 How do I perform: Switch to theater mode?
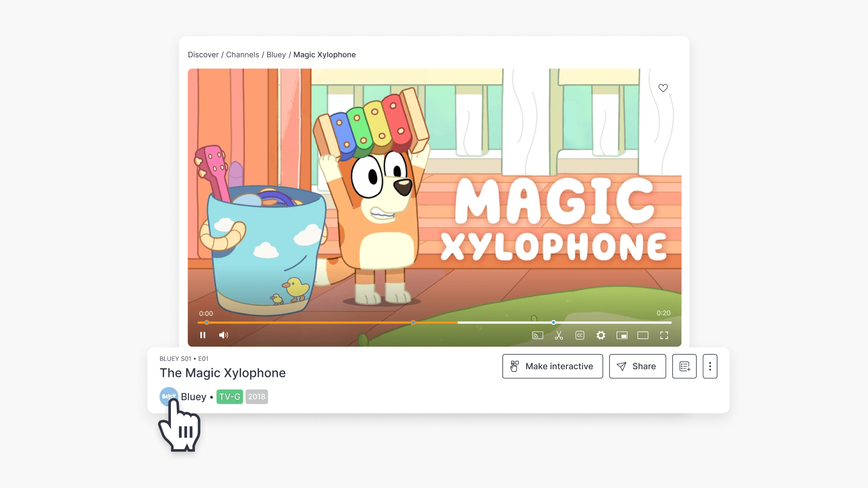643,335
